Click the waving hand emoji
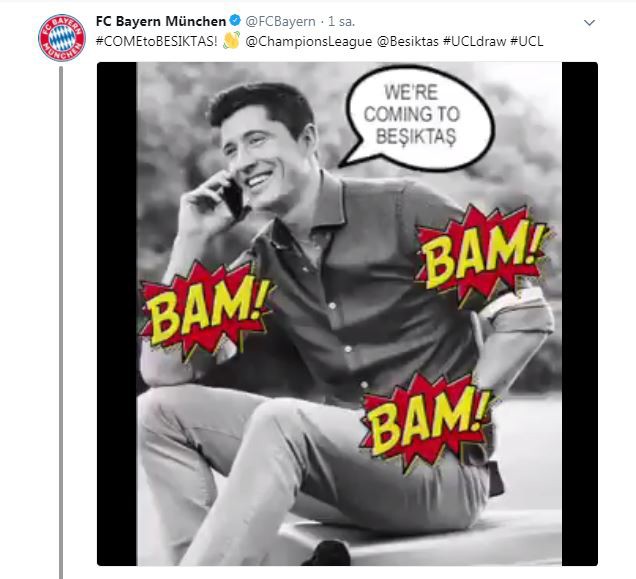636x579 pixels. pos(231,41)
